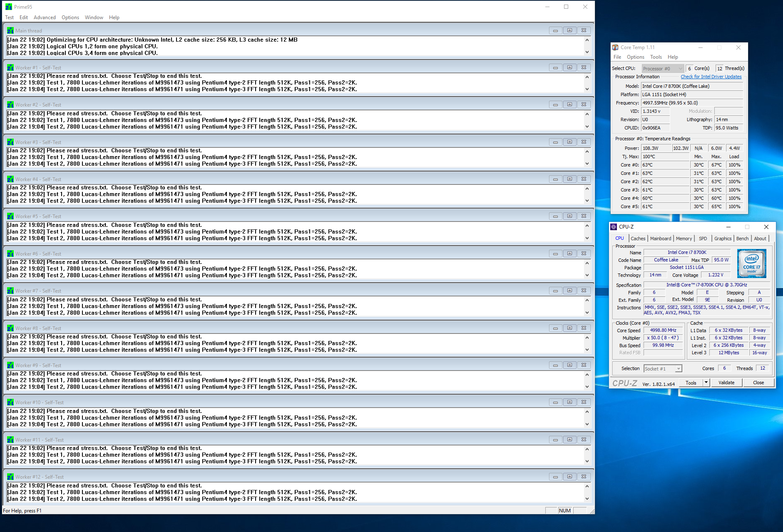783x532 pixels.
Task: Open the Tools dropdown arrow in CPU-Z
Action: tap(706, 383)
